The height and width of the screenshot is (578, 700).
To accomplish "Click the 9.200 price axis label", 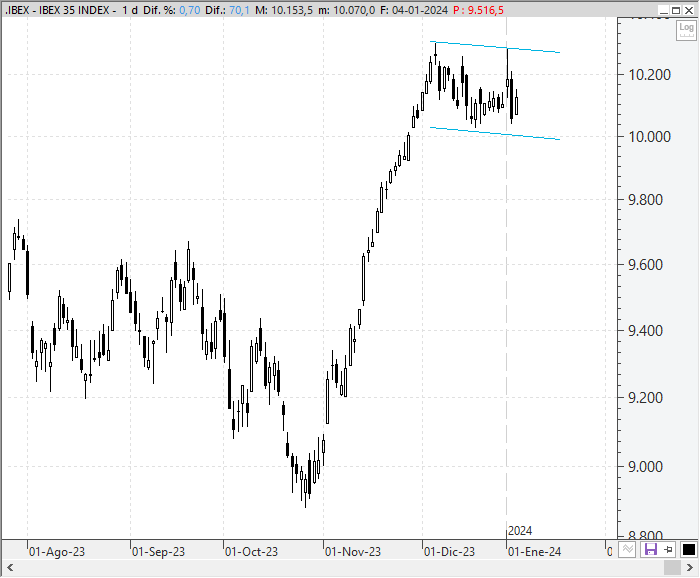I will click(646, 398).
